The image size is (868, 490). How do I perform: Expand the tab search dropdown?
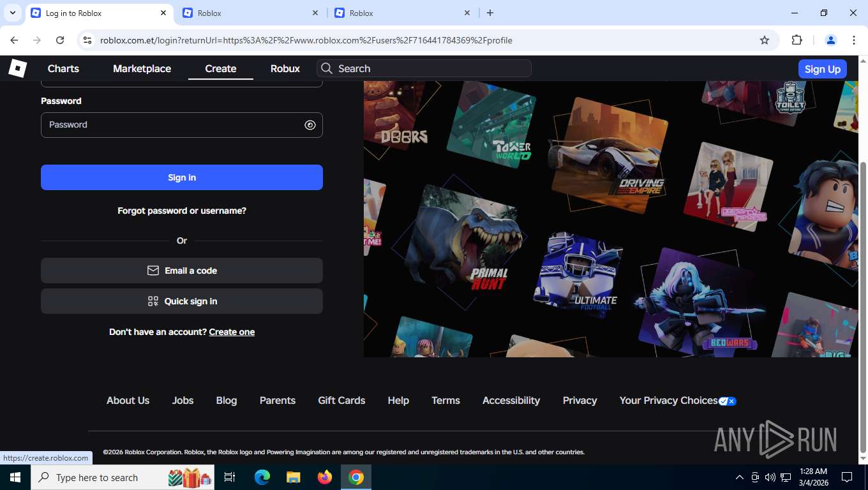12,13
